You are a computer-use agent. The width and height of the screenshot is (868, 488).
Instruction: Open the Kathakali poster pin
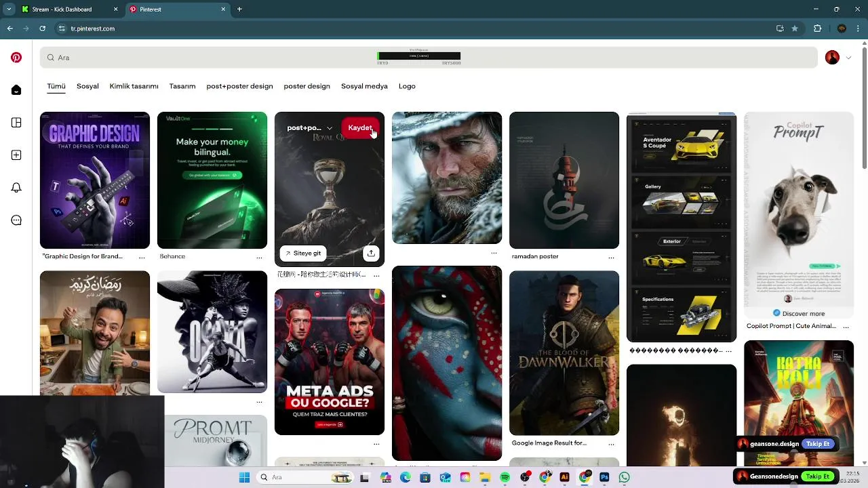(799, 403)
